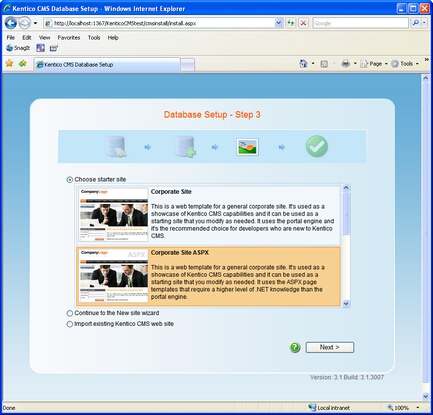Click the starter site picture step icon
The width and height of the screenshot is (433, 415).
point(247,147)
